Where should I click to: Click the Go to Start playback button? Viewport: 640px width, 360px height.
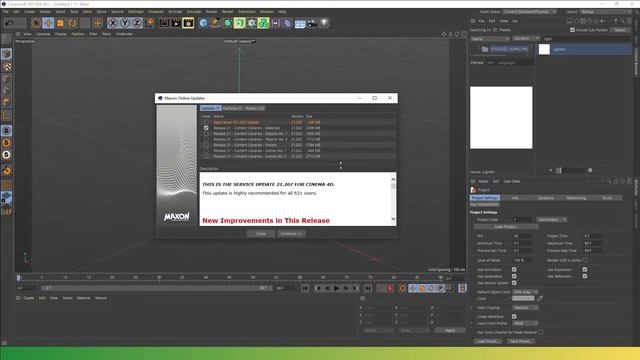click(305, 289)
